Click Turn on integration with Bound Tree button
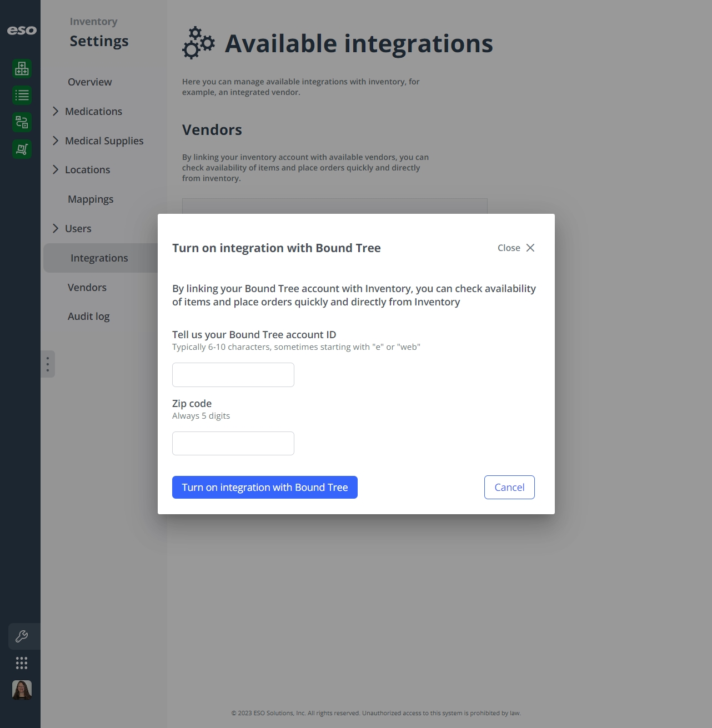 [x=265, y=488]
